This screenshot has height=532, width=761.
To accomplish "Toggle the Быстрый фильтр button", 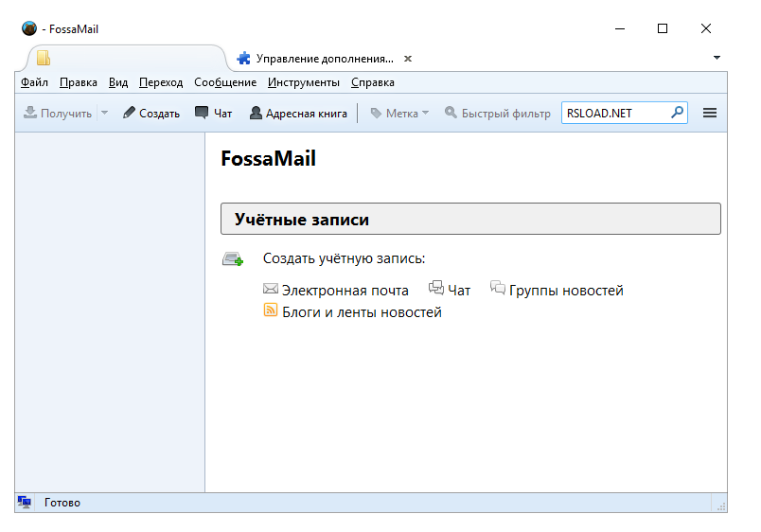I will coord(497,114).
